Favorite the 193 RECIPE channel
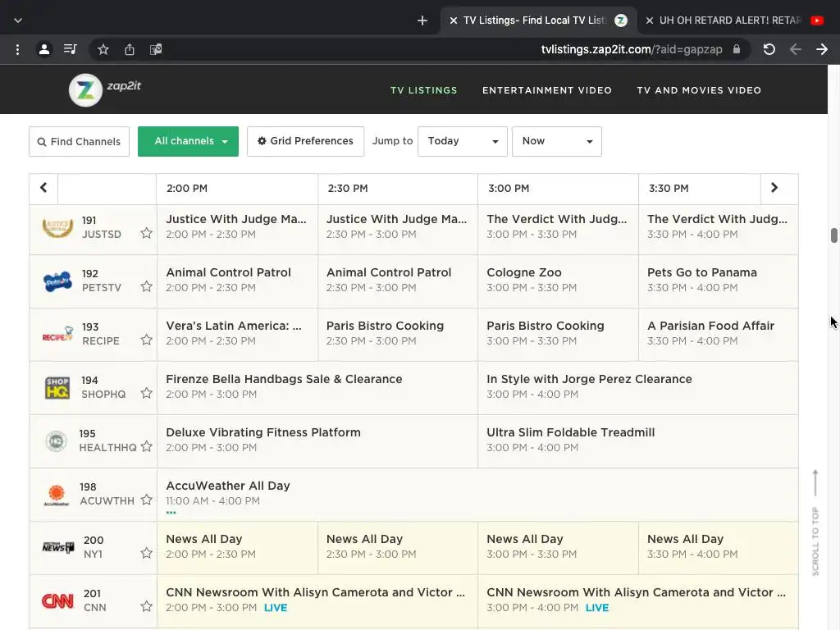 click(146, 340)
